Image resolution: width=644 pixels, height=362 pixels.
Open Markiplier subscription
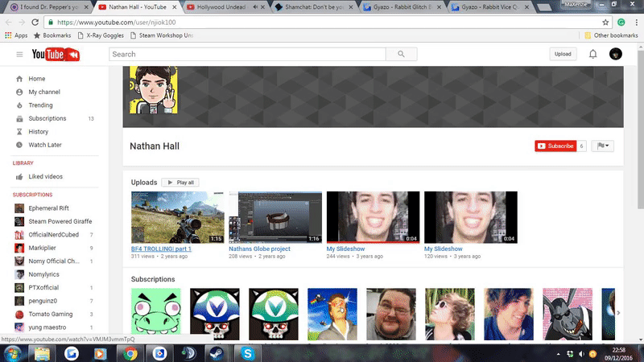[x=42, y=248]
